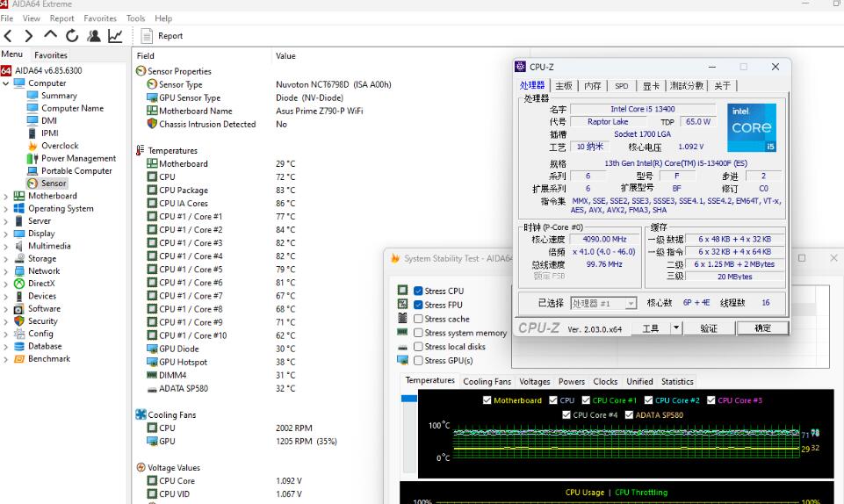The width and height of the screenshot is (844, 504).
Task: Open the CPU-Z tools dropdown arrow
Action: click(676, 328)
